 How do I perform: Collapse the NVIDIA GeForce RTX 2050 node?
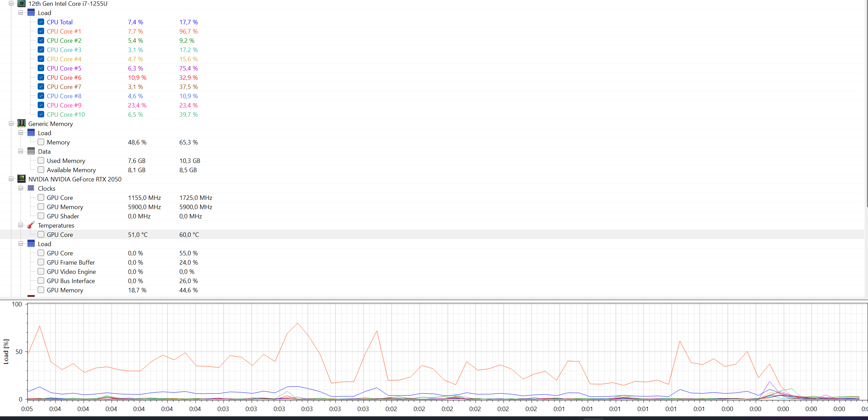pyautogui.click(x=11, y=179)
